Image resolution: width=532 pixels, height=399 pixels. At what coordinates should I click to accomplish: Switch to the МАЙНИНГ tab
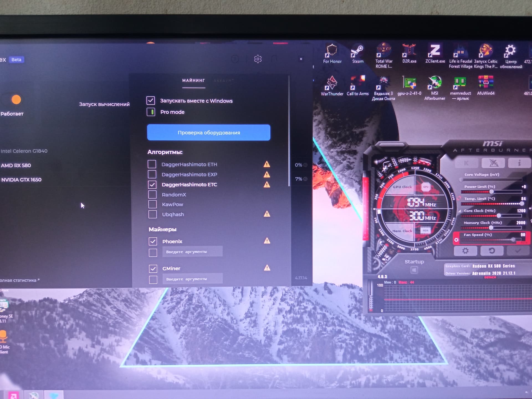click(x=193, y=81)
